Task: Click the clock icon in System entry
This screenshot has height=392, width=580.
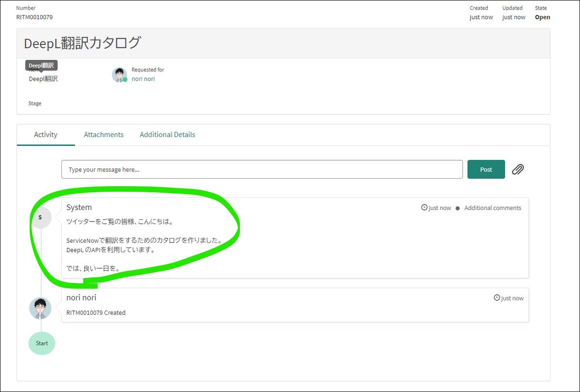Action: 424,208
